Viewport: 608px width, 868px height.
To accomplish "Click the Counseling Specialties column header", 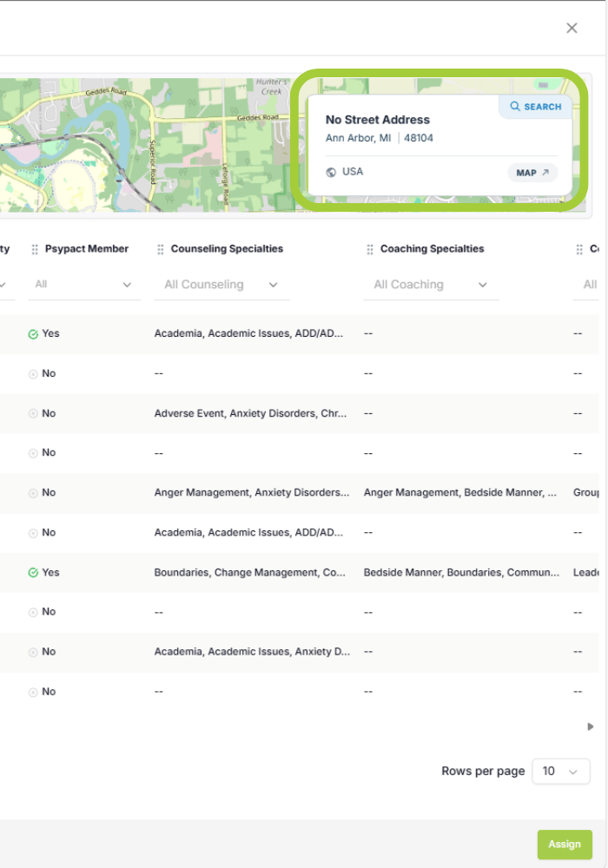I will tap(227, 249).
